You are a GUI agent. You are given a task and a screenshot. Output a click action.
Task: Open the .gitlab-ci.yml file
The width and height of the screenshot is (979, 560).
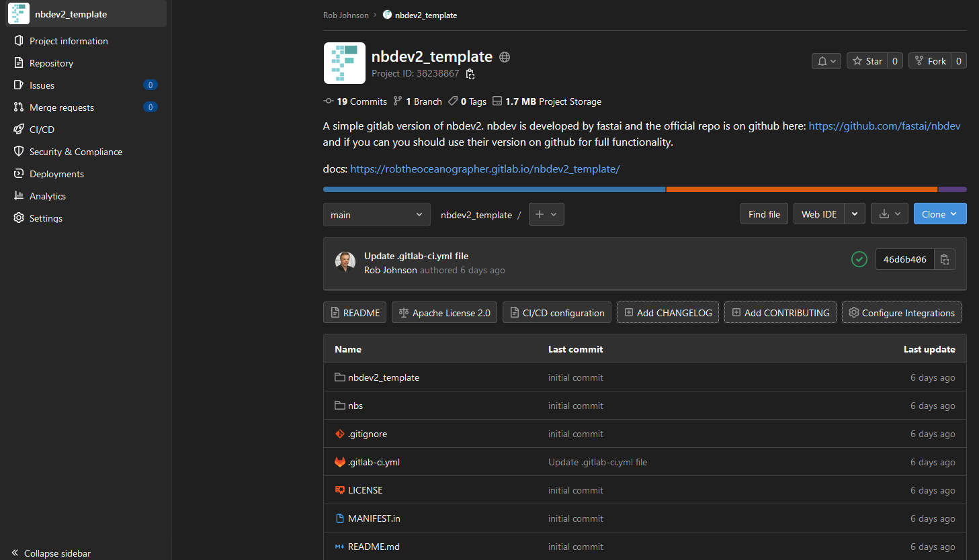click(374, 462)
